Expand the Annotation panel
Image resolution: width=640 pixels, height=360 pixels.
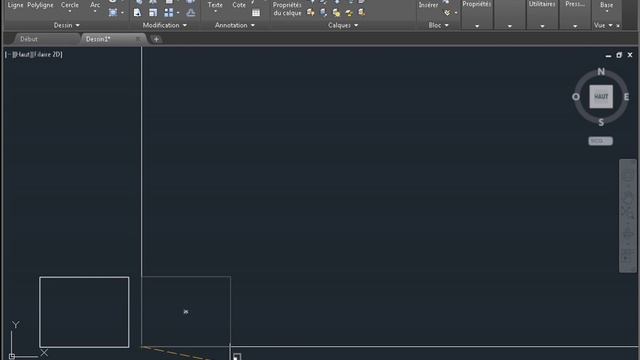pyautogui.click(x=235, y=25)
